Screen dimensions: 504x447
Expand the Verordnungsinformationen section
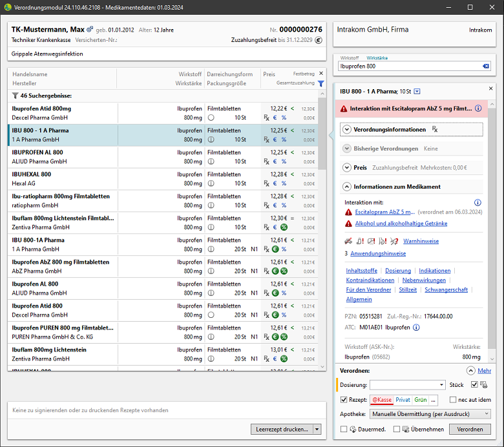pyautogui.click(x=347, y=129)
